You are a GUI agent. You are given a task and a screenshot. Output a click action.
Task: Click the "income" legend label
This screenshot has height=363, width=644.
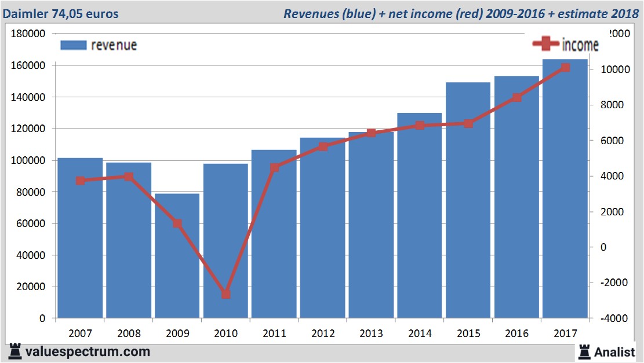point(580,45)
